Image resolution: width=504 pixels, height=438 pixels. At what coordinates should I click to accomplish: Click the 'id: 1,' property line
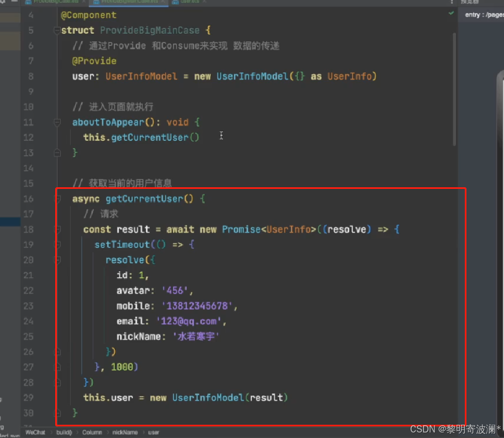132,275
